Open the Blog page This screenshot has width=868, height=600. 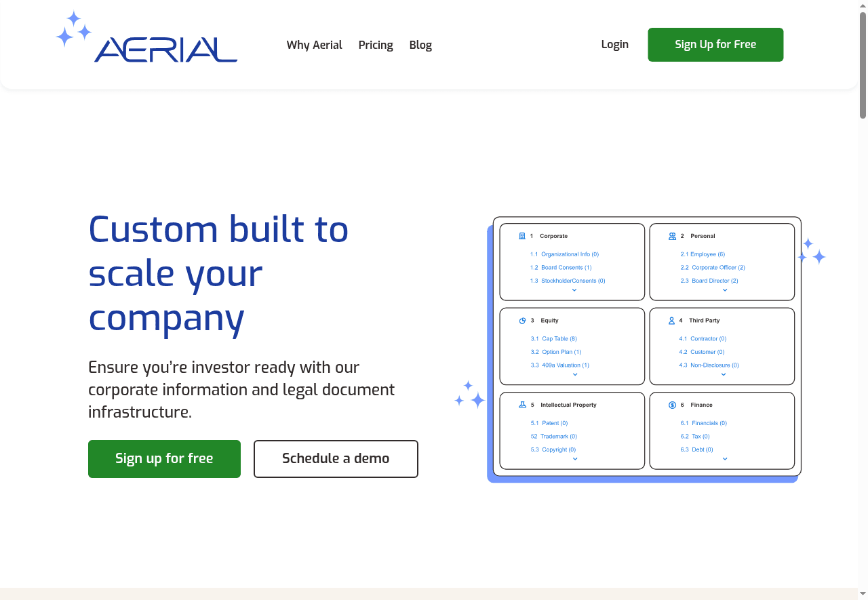[x=420, y=45]
